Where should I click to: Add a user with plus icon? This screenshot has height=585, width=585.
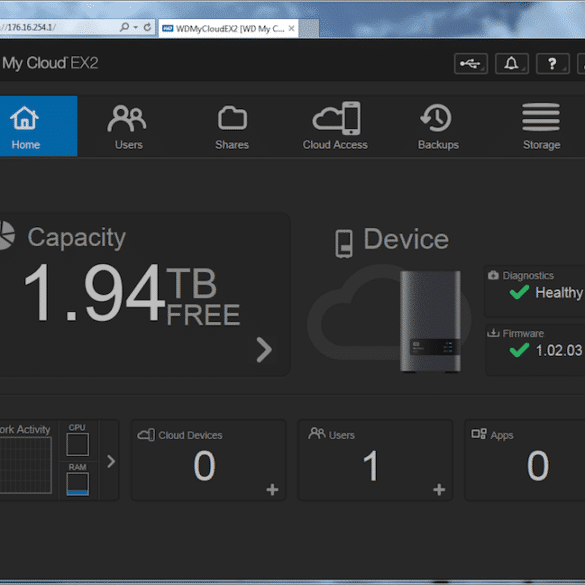click(x=439, y=489)
